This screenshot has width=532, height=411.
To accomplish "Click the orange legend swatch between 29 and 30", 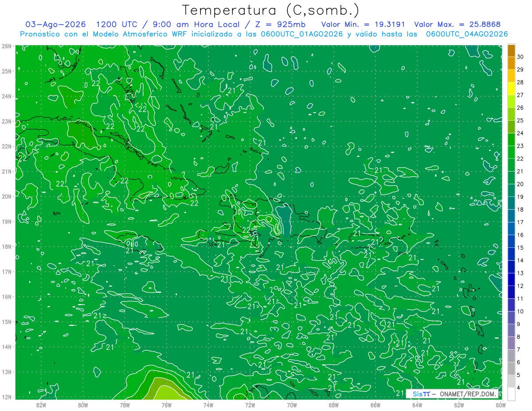I will 511,63.
